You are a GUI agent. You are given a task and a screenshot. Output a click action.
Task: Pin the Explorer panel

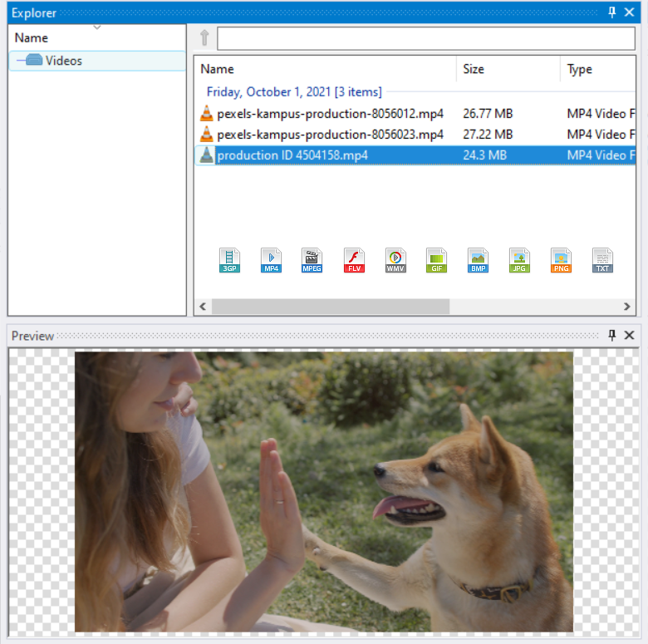point(612,12)
